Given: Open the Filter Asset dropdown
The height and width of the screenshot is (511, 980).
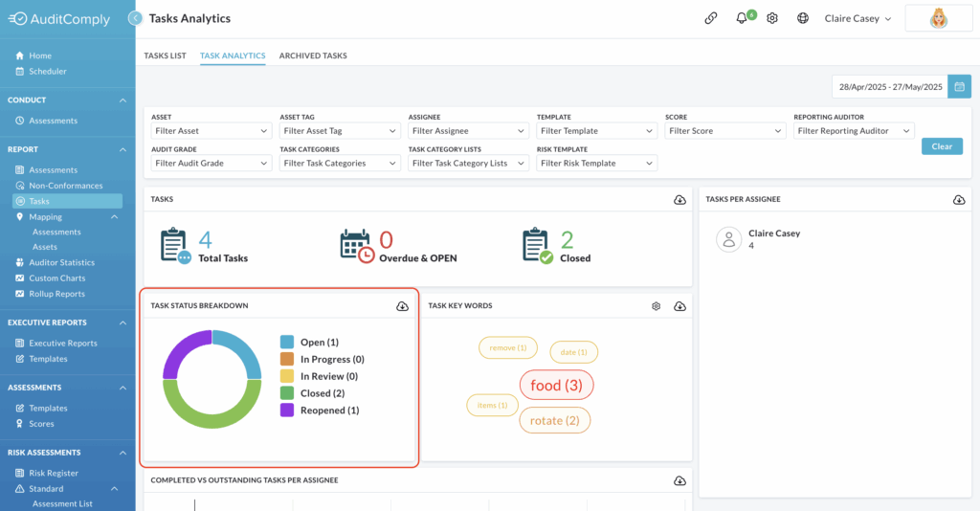Looking at the screenshot, I should click(x=212, y=130).
